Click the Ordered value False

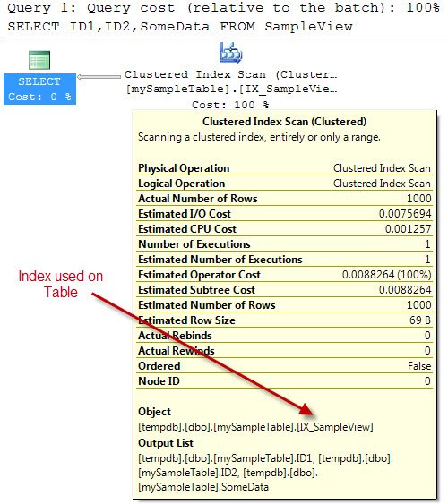[x=419, y=366]
